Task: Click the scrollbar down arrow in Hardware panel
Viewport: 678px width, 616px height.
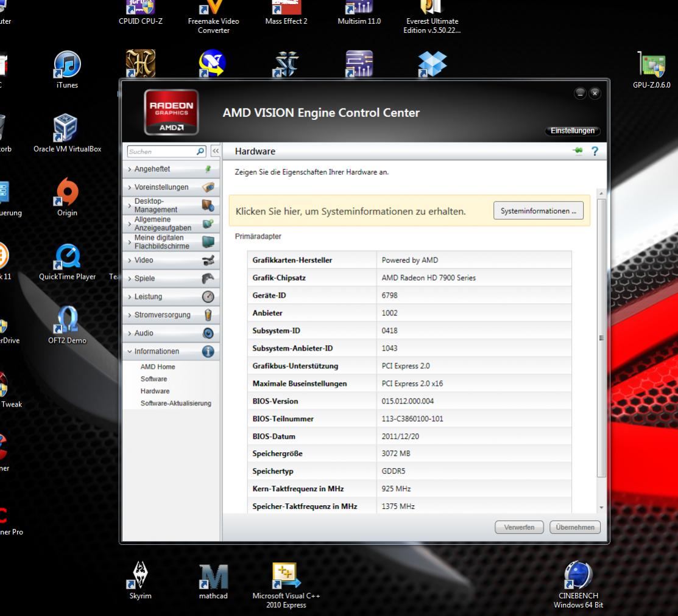Action: pyautogui.click(x=601, y=508)
